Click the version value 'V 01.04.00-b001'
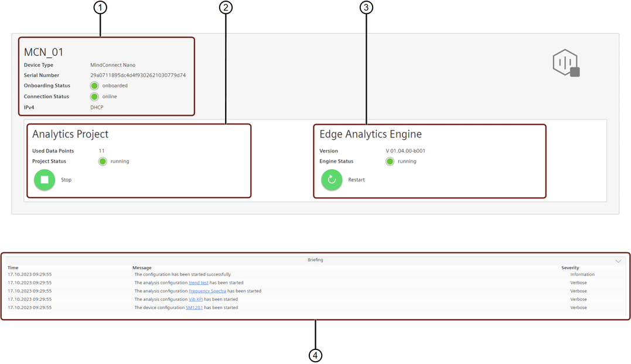The height and width of the screenshot is (364, 631). [405, 150]
